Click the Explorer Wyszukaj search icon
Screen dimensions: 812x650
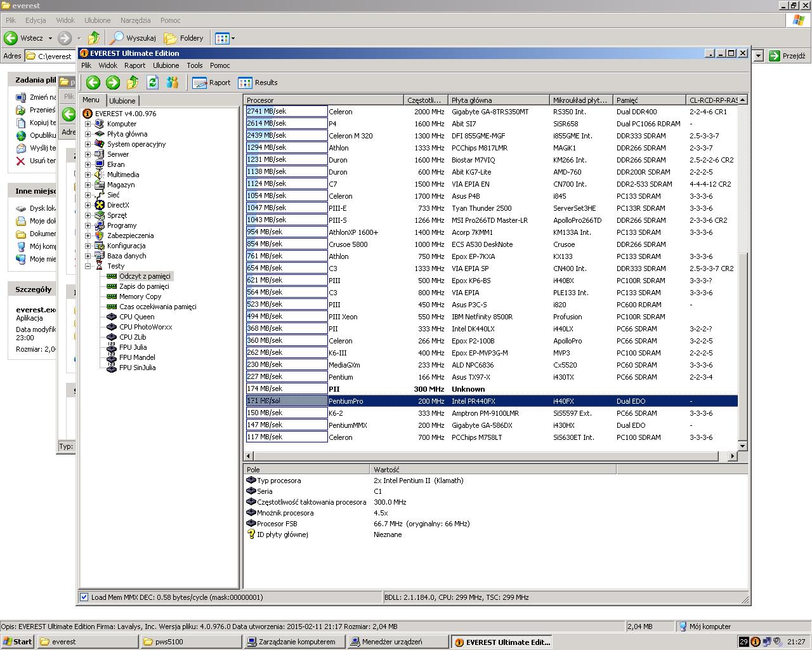[117, 38]
